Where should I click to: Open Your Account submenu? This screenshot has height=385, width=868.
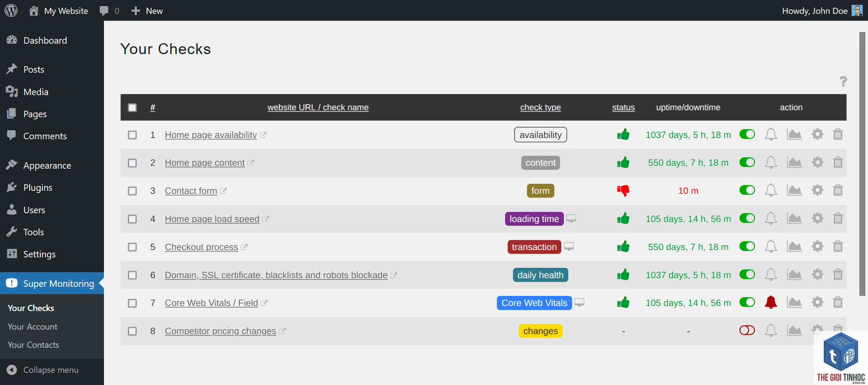coord(32,327)
